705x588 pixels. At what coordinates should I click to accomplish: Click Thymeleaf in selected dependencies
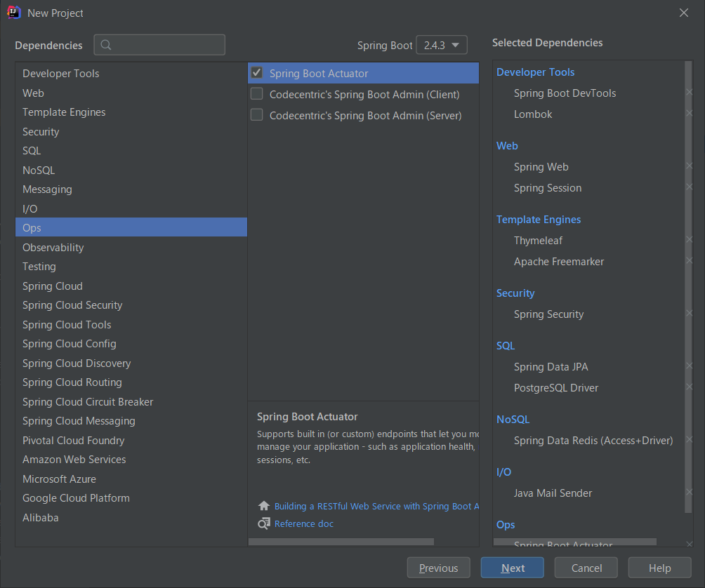pos(538,240)
